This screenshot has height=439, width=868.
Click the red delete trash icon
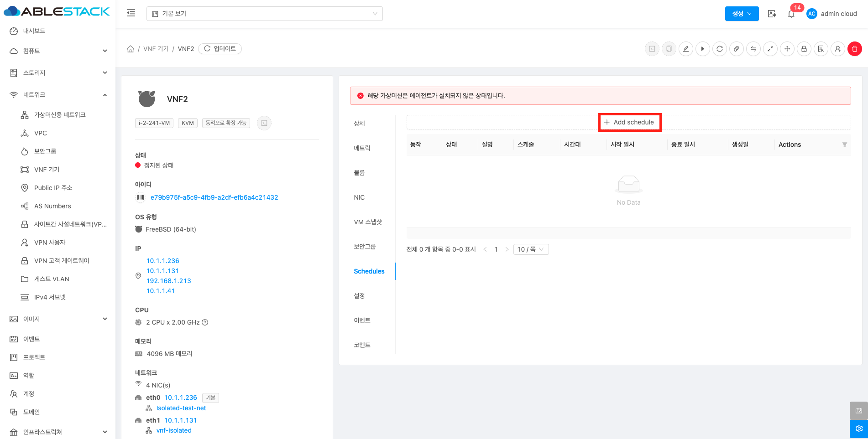854,49
